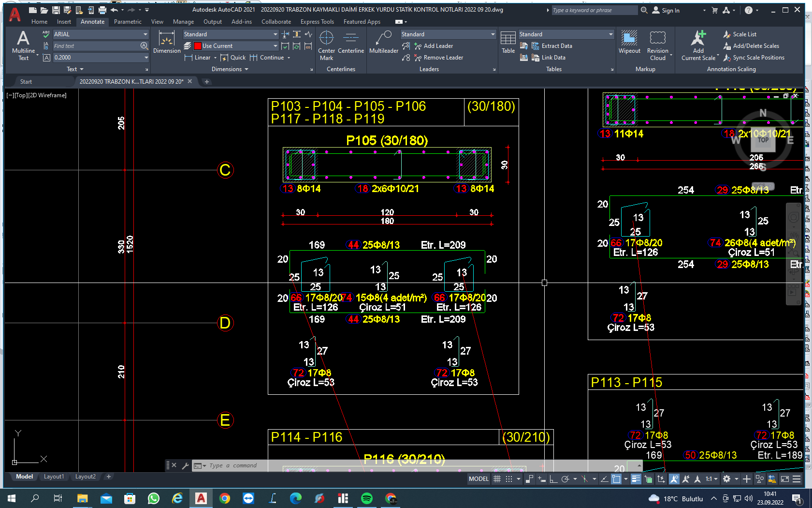This screenshot has height=508, width=812.
Task: Click Sign In link
Action: pos(666,10)
